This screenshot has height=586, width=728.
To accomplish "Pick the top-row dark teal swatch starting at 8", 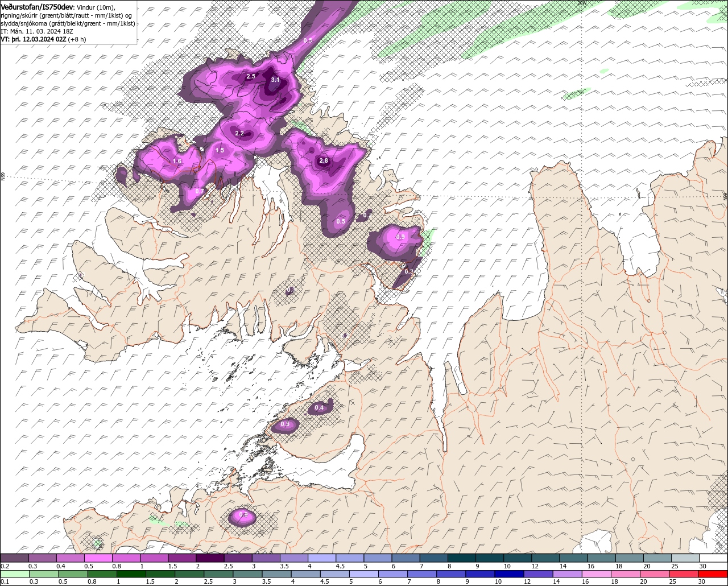I will (462, 558).
